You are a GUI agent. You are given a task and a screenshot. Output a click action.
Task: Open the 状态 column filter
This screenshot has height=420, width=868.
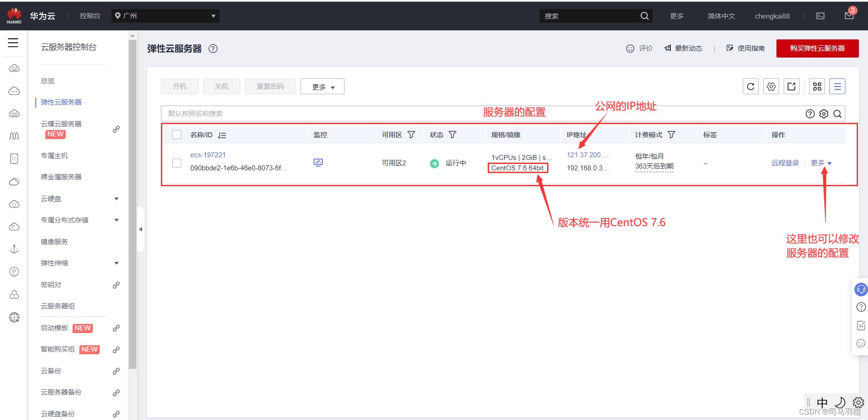452,135
